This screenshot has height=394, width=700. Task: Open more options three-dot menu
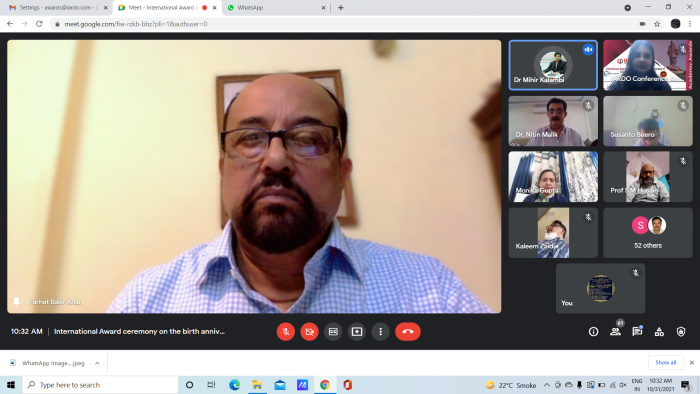point(380,332)
